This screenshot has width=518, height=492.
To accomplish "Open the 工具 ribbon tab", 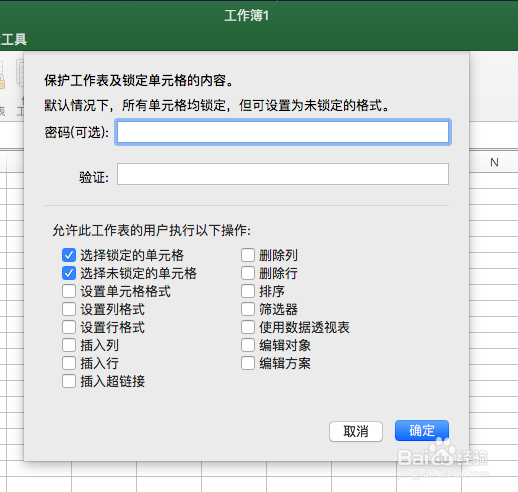I will pyautogui.click(x=13, y=39).
